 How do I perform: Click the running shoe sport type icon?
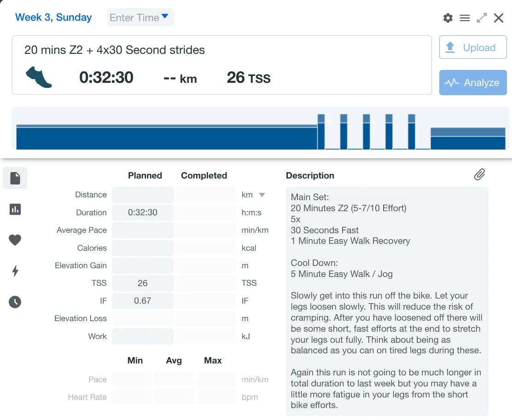(x=39, y=77)
